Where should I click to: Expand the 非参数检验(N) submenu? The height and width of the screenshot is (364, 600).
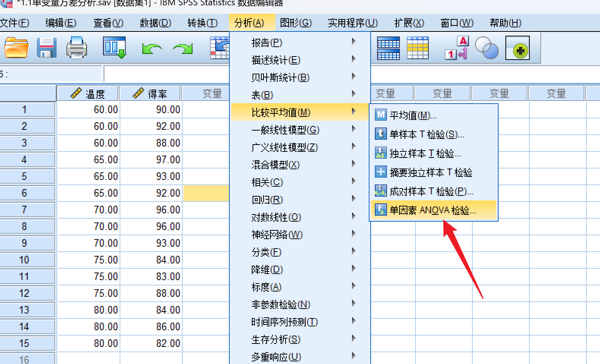click(281, 304)
